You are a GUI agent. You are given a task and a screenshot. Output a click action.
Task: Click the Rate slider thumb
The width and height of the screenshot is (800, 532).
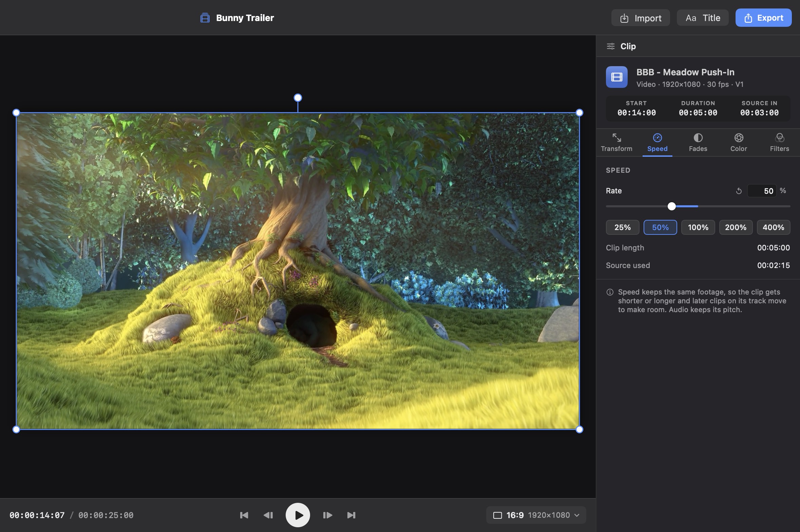[671, 206]
